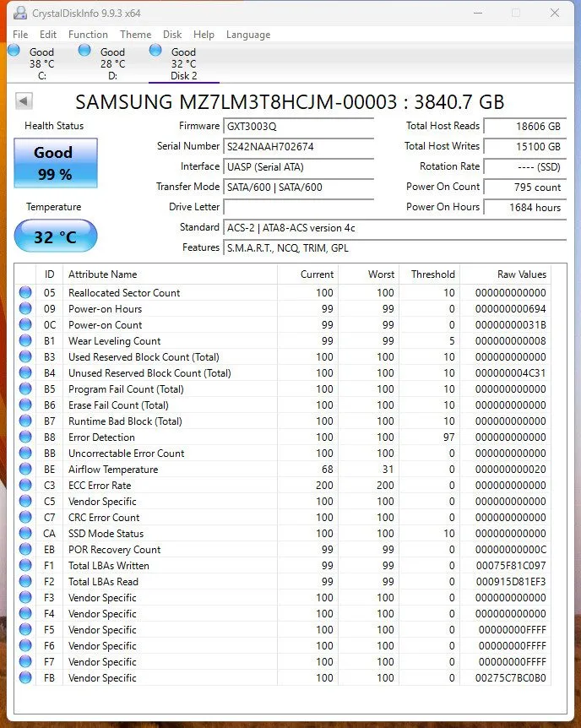Click the Transfer Mode field SATA/600
This screenshot has height=728, width=581.
point(299,187)
